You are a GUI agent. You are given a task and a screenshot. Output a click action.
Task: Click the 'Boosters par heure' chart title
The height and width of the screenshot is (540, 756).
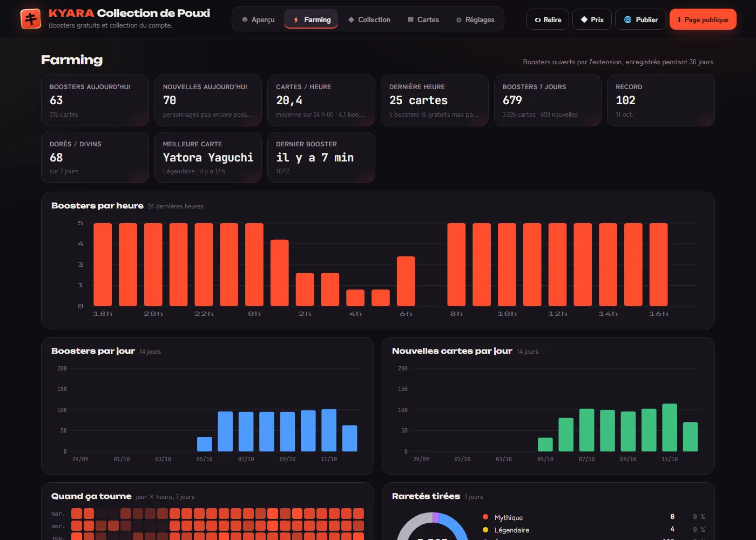97,206
